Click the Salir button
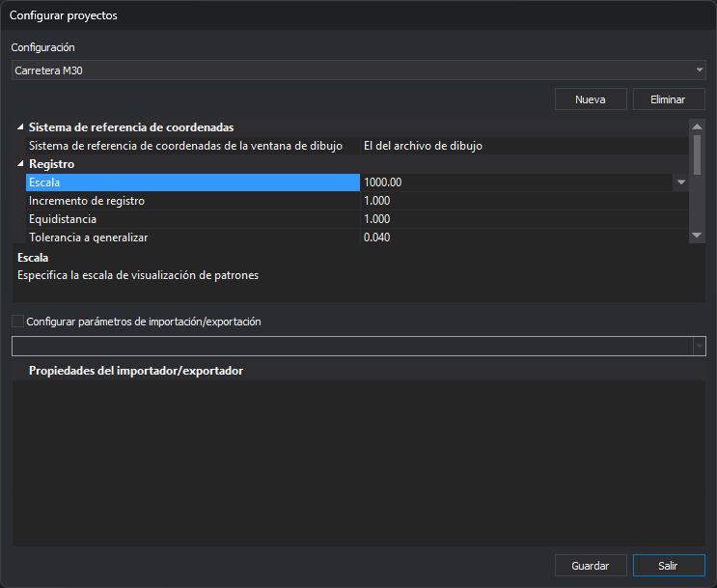The width and height of the screenshot is (717, 588). coord(669,566)
